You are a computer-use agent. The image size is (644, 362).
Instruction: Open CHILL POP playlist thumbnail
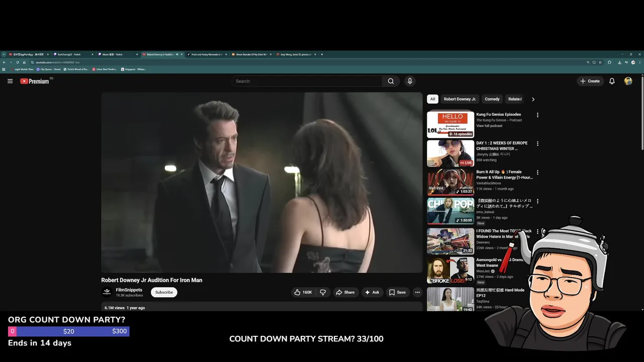[450, 211]
